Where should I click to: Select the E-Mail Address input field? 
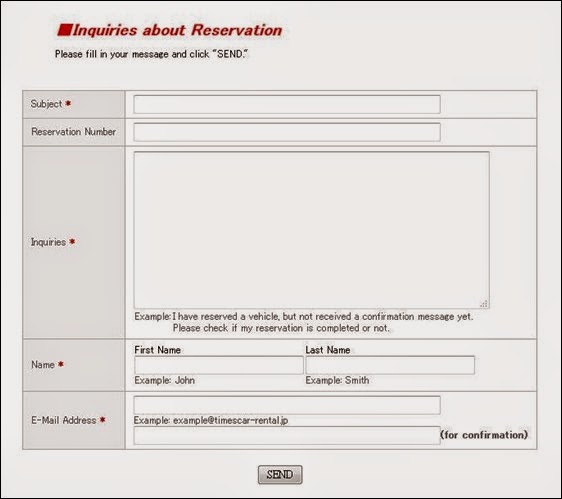pos(287,405)
